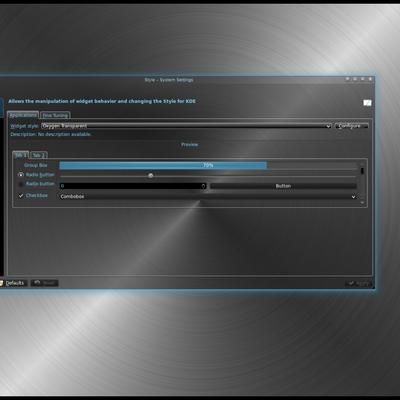Open the Widget style dropdown

186,126
